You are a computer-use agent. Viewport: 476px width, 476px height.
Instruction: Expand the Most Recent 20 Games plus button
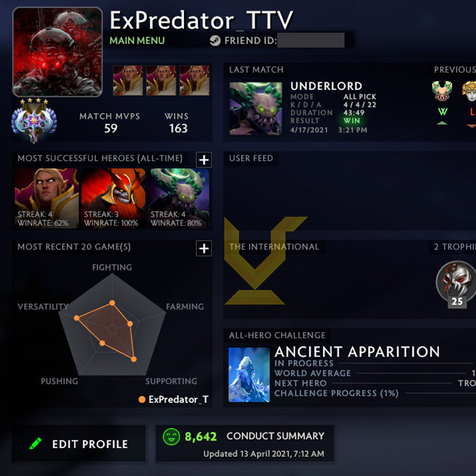(203, 248)
